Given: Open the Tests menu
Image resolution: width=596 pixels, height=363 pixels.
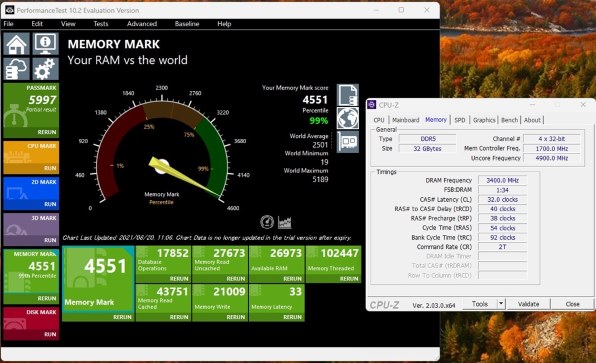Looking at the screenshot, I should [101, 24].
